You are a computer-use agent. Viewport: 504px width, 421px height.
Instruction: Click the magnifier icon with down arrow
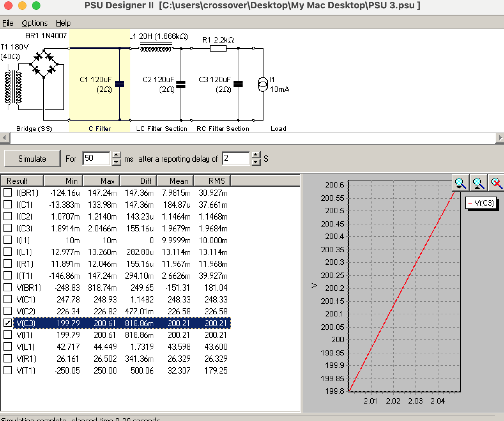460,183
